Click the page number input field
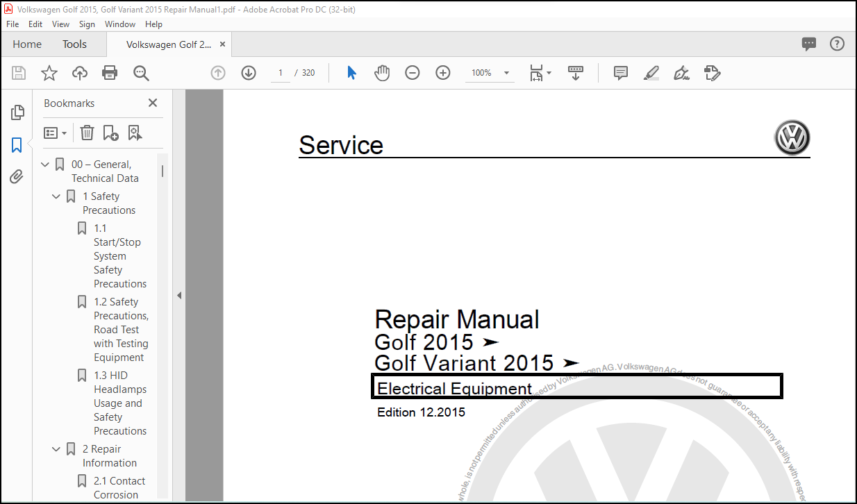The image size is (857, 504). tap(281, 73)
